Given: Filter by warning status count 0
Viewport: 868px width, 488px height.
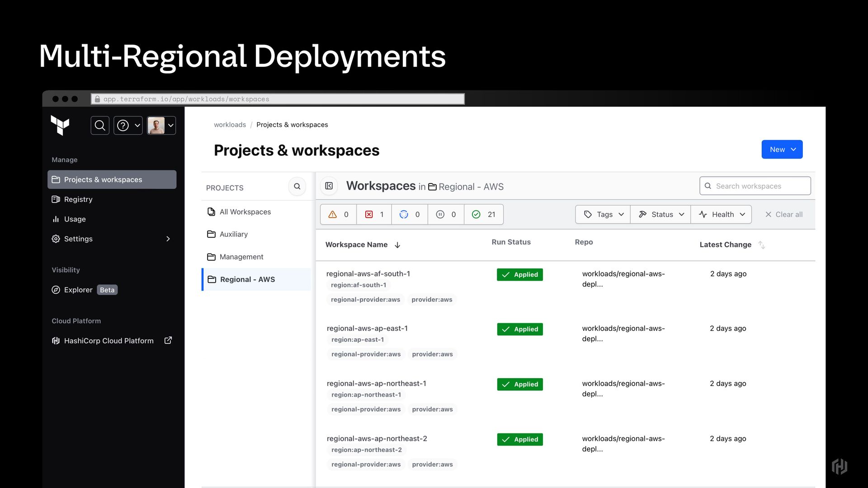Looking at the screenshot, I should click(339, 214).
